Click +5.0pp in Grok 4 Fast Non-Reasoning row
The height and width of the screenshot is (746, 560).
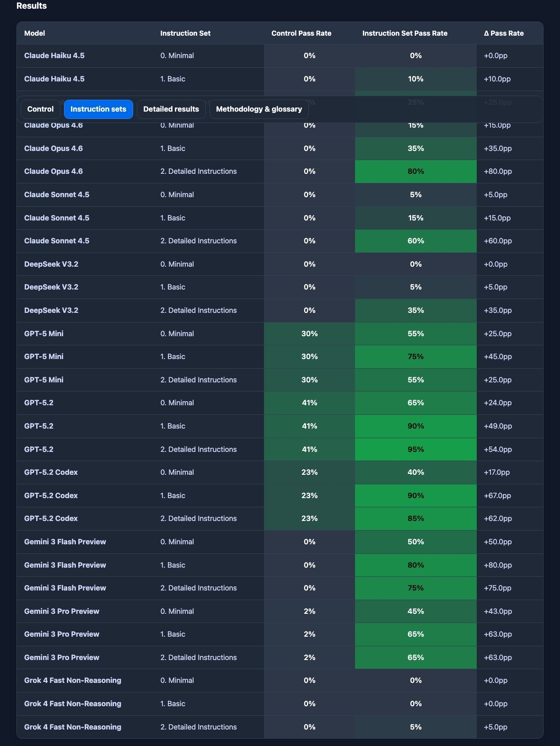[x=495, y=727]
